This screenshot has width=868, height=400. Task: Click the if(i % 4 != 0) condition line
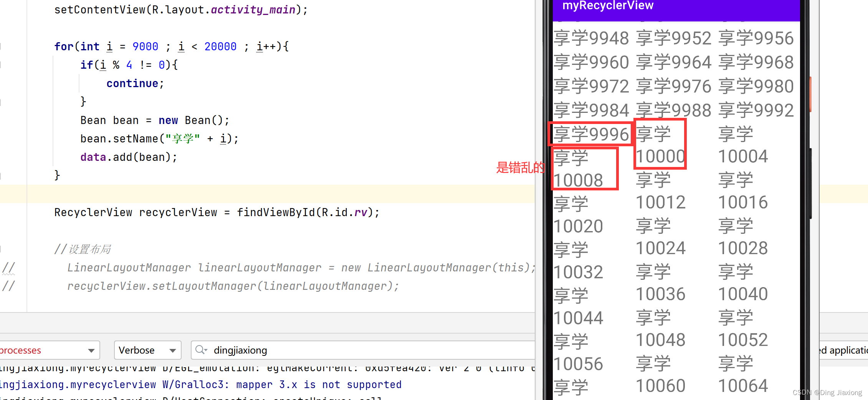tap(129, 65)
